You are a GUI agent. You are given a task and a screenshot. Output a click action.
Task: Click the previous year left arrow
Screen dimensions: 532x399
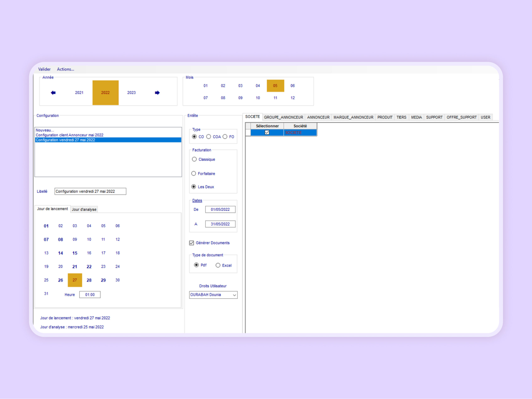53,93
